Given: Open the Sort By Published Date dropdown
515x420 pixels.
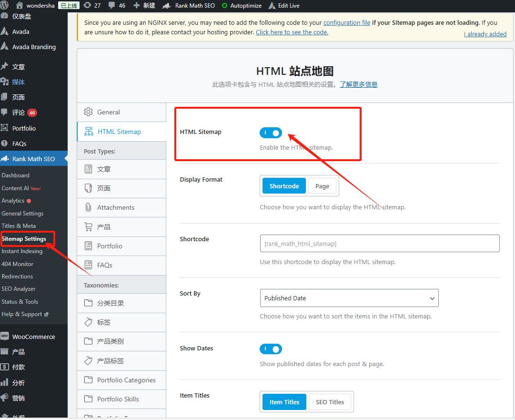Looking at the screenshot, I should pos(349,298).
